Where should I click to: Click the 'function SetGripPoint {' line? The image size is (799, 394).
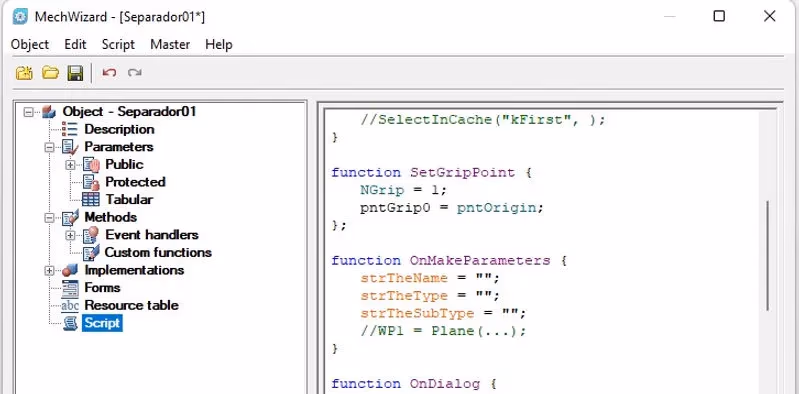(x=431, y=172)
